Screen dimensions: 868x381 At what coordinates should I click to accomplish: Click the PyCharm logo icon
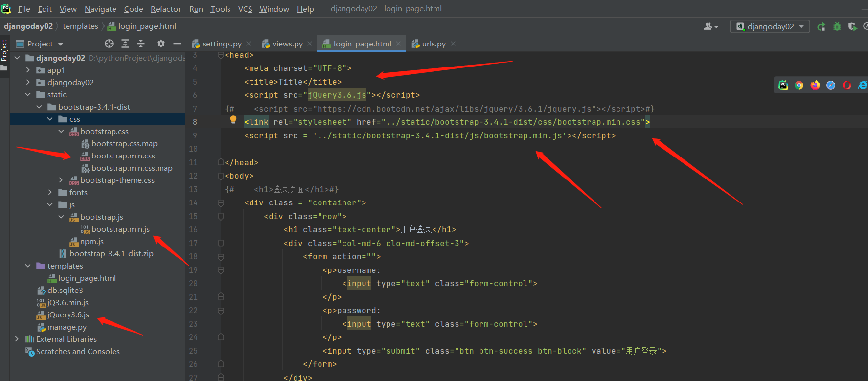[6, 8]
